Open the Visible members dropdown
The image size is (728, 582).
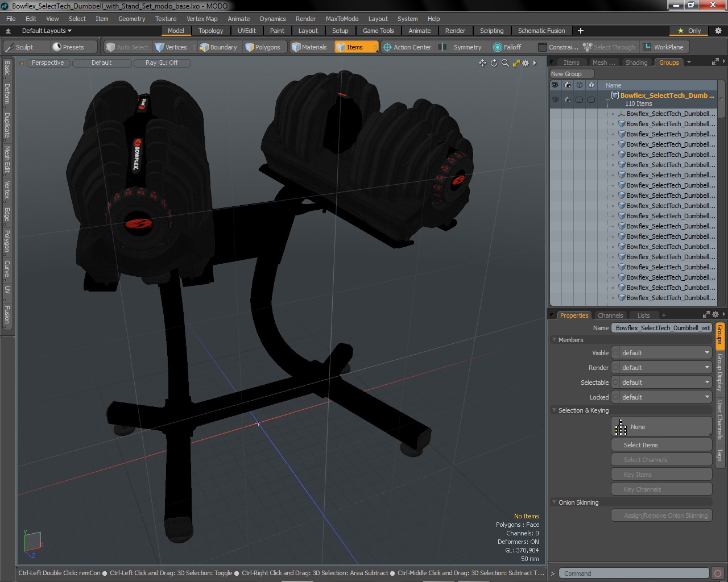coord(662,353)
